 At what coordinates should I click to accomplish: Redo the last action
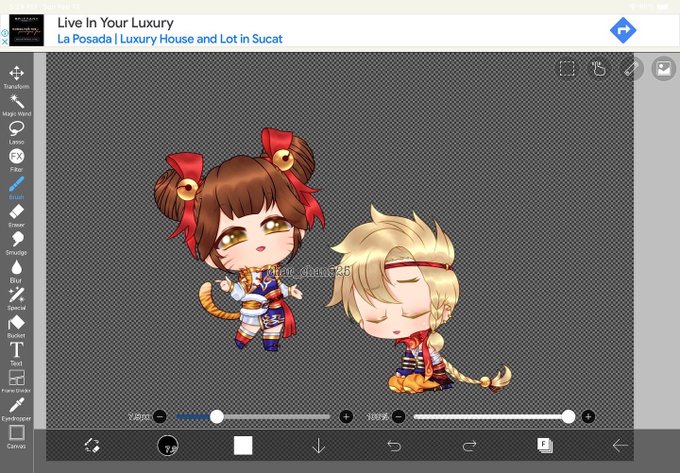click(469, 445)
